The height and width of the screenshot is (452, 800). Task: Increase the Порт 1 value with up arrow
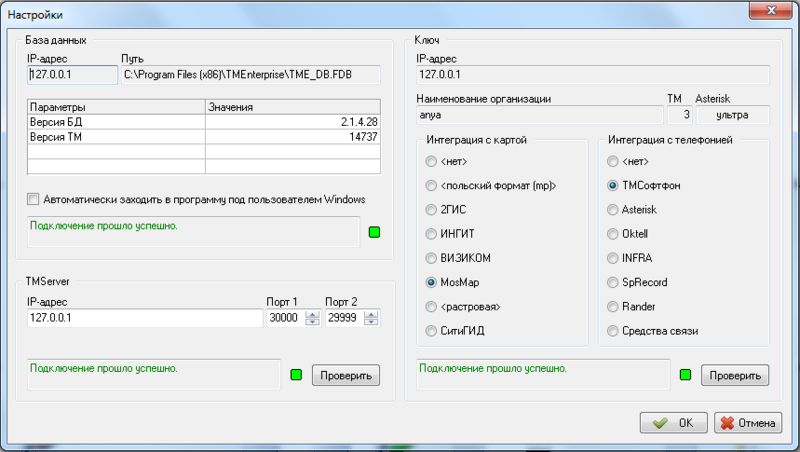point(311,314)
